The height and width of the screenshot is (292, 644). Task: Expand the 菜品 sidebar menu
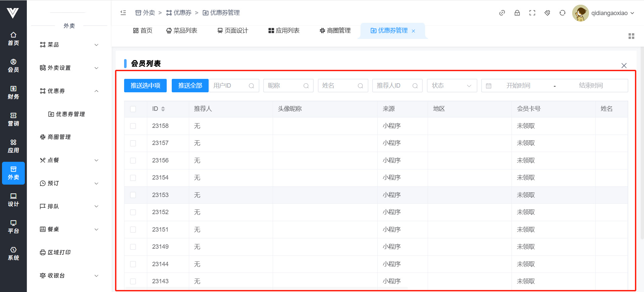pyautogui.click(x=69, y=45)
